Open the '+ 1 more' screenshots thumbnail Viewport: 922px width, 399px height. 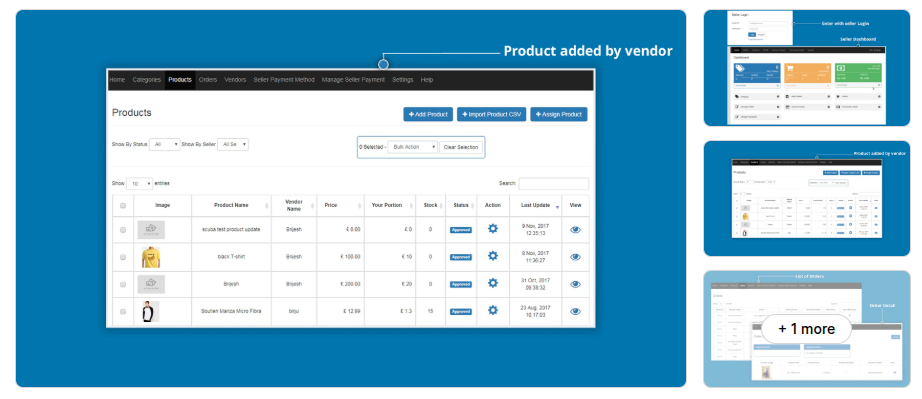coord(806,329)
